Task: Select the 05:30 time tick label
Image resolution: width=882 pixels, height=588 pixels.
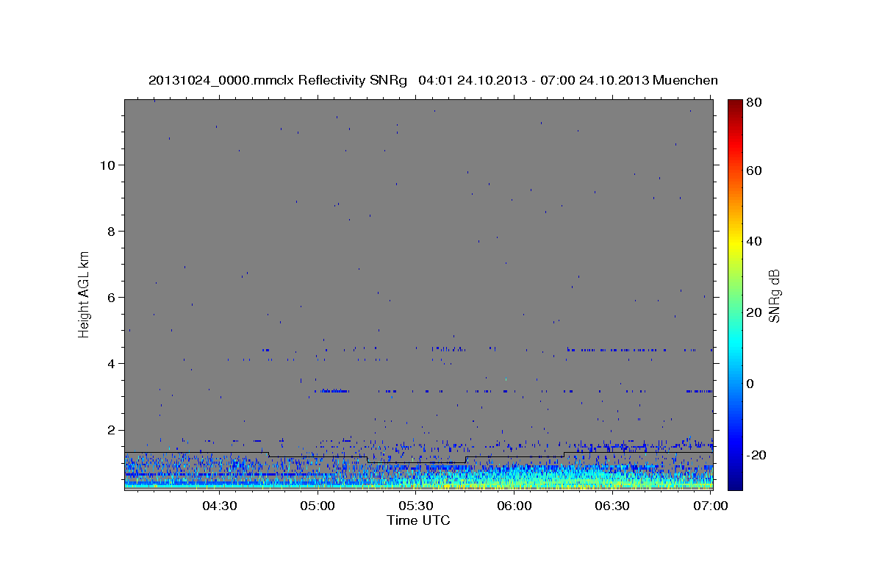Action: (416, 506)
